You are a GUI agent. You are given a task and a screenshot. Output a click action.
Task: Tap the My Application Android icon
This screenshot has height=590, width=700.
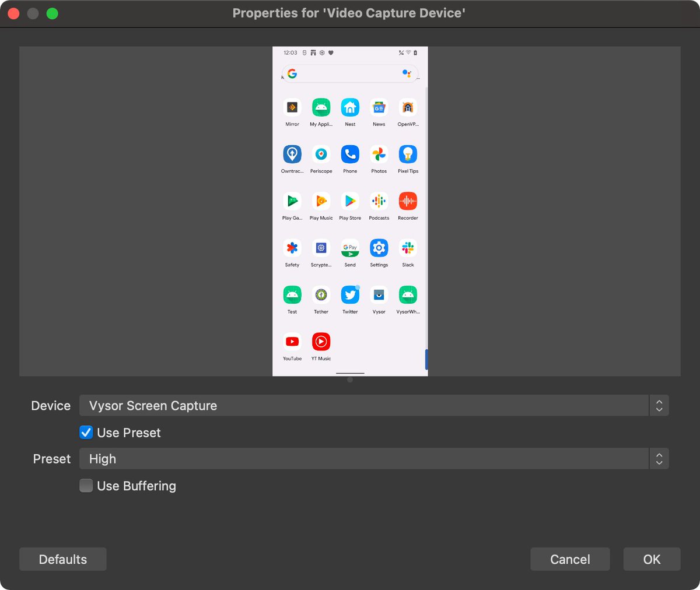(321, 107)
